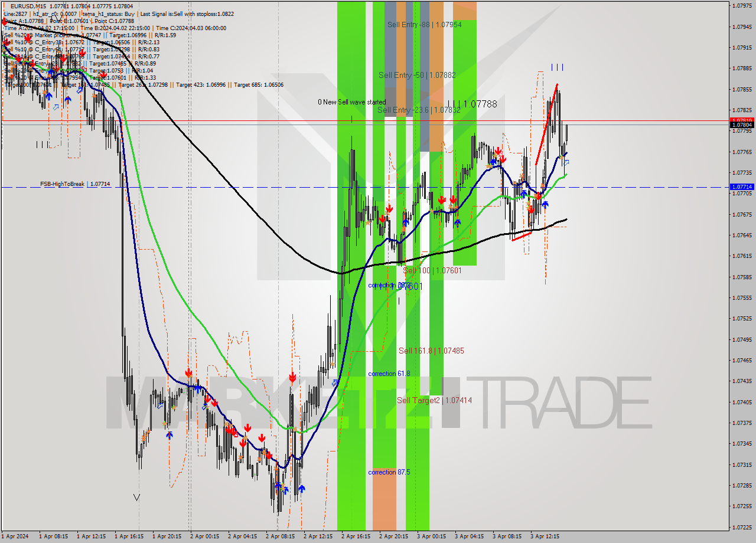
Task: Click the 1.07375 price scale value
Action: click(742, 423)
